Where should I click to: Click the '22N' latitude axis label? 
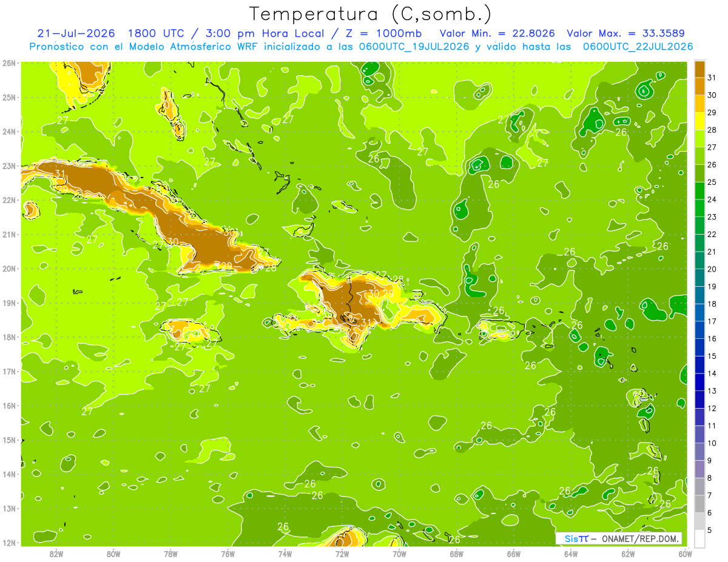(x=9, y=199)
